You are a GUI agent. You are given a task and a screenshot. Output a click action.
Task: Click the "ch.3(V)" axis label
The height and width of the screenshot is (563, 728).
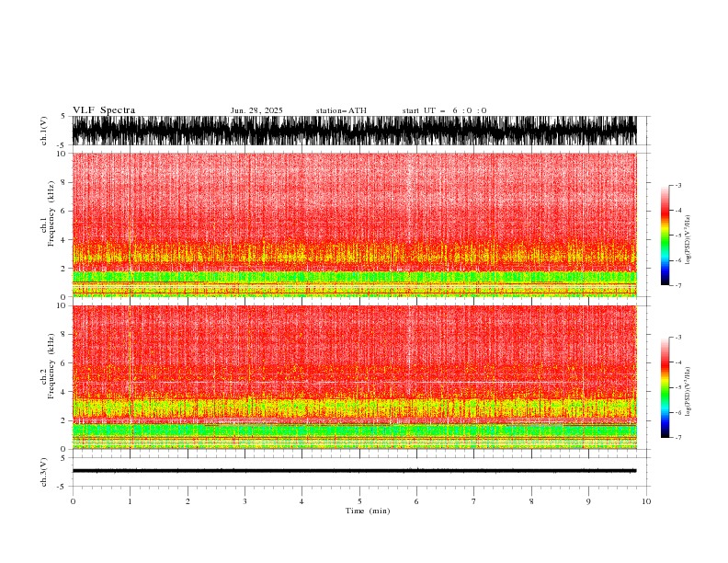(x=44, y=472)
